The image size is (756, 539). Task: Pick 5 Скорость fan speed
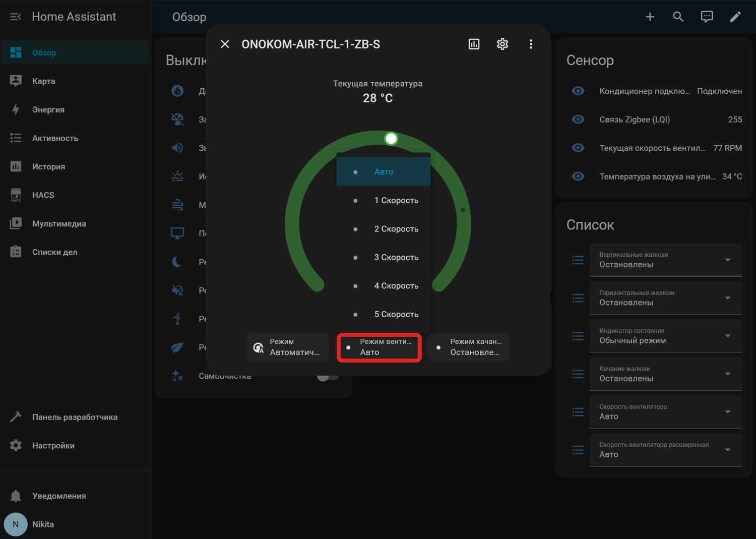pyautogui.click(x=384, y=315)
